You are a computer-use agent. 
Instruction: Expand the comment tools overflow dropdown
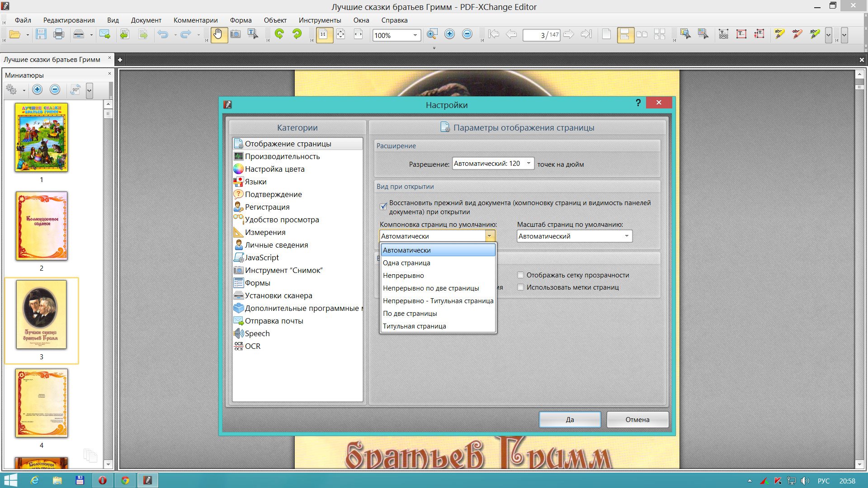click(828, 35)
